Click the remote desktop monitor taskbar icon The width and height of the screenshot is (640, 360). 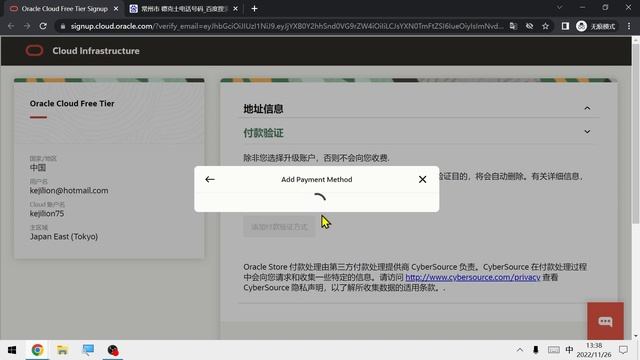[x=88, y=350]
